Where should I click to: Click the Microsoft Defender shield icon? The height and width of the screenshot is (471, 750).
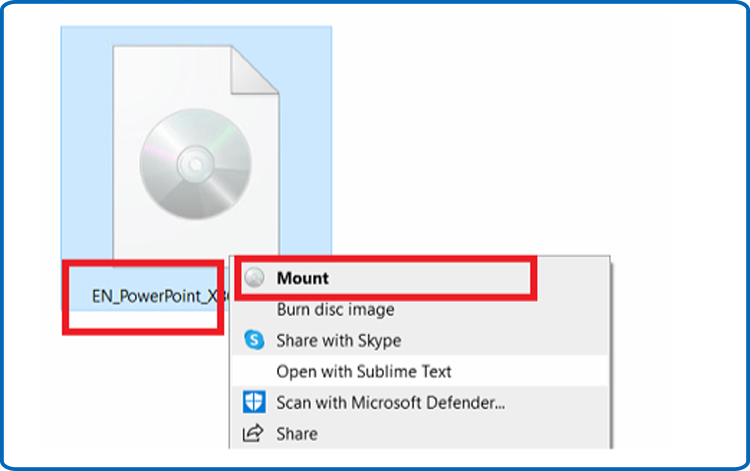(x=254, y=402)
